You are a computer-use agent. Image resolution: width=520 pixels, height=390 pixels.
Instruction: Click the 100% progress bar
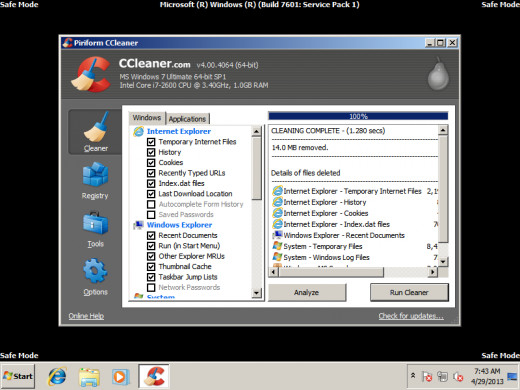(358, 116)
